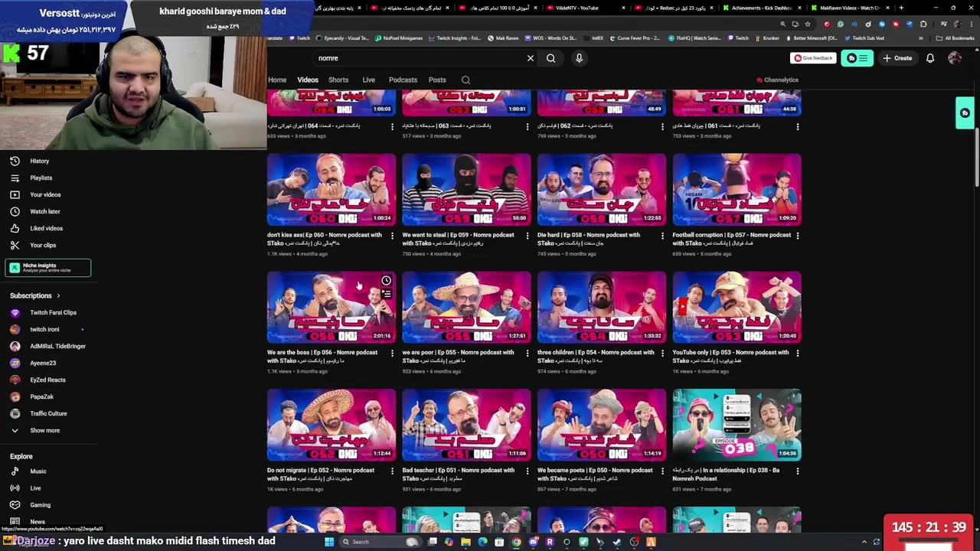Open the channel Posts tab
Screen dimensions: 980x551
(x=437, y=80)
